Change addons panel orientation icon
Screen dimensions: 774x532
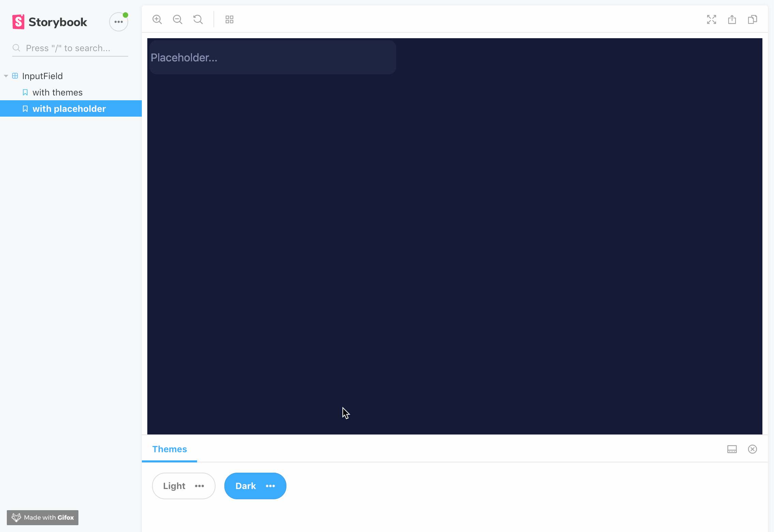point(732,449)
